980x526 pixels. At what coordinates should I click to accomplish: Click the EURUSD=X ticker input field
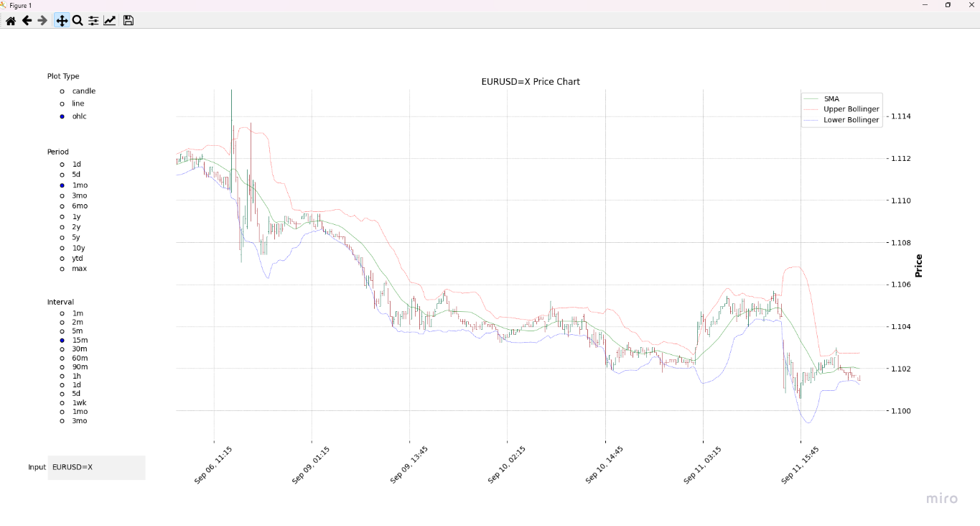point(96,467)
